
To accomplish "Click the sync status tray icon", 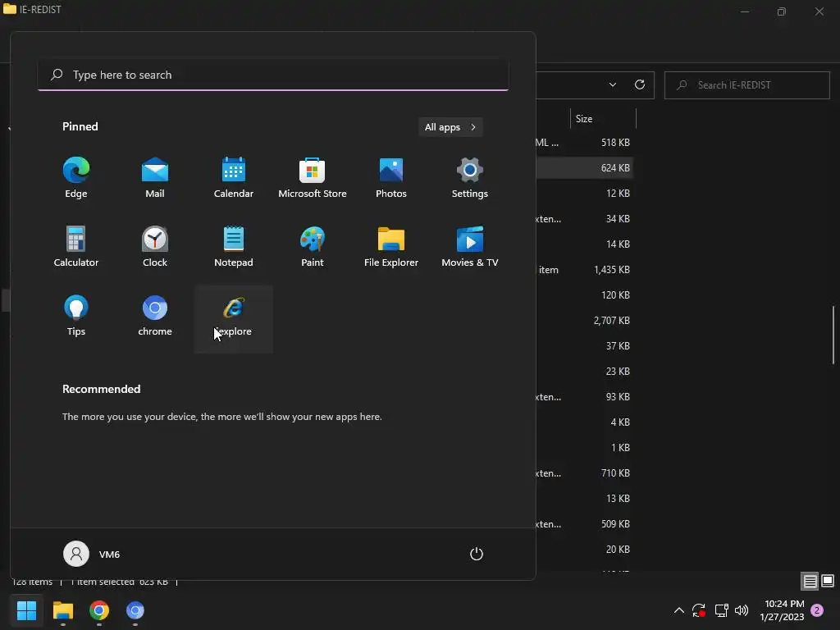I will [x=699, y=610].
